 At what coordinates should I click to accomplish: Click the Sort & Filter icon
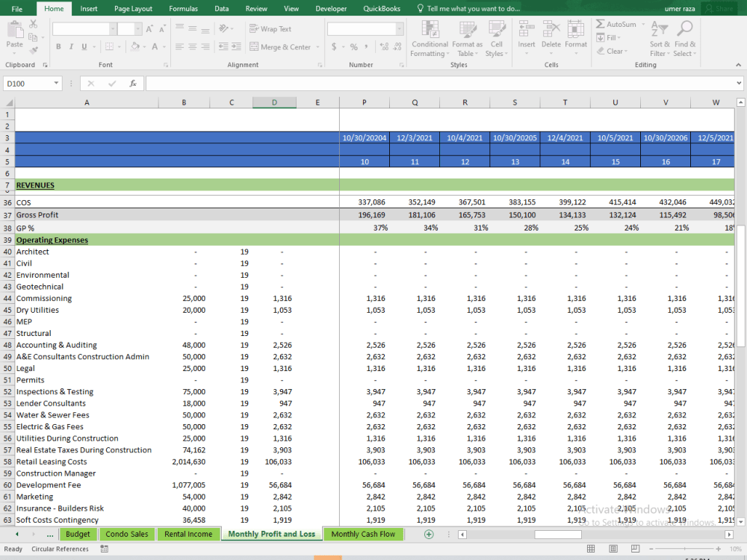tap(660, 29)
